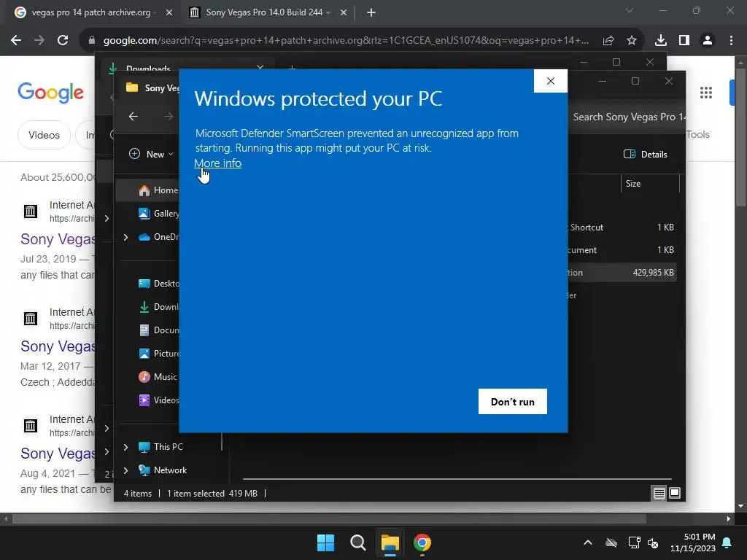
Task: Select the Videos search filter
Action: click(44, 135)
